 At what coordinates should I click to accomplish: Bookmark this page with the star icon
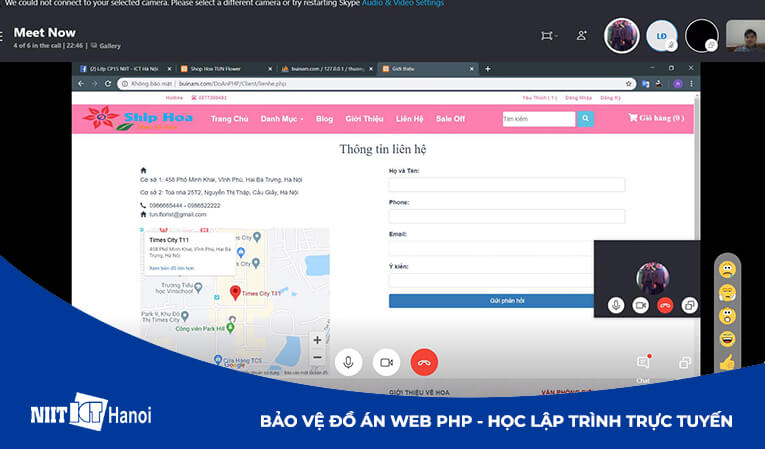coord(628,84)
